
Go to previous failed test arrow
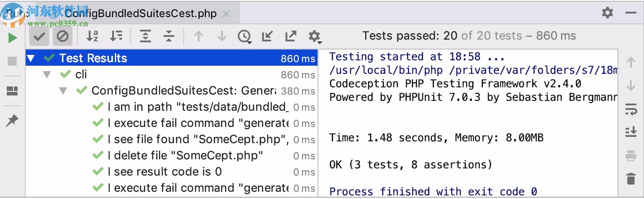(x=198, y=36)
